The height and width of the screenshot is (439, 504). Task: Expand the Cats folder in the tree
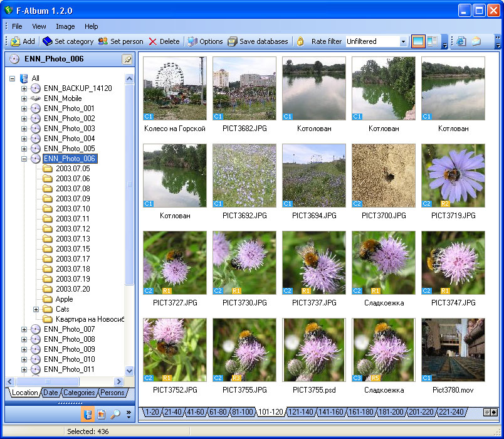point(36,309)
